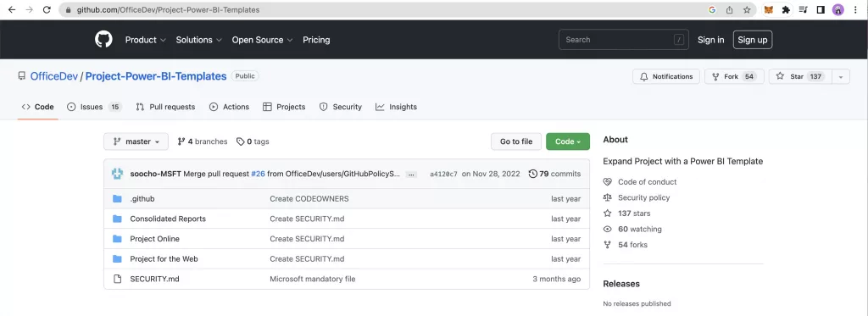
Task: Toggle the browser side panel icon
Action: [x=821, y=10]
